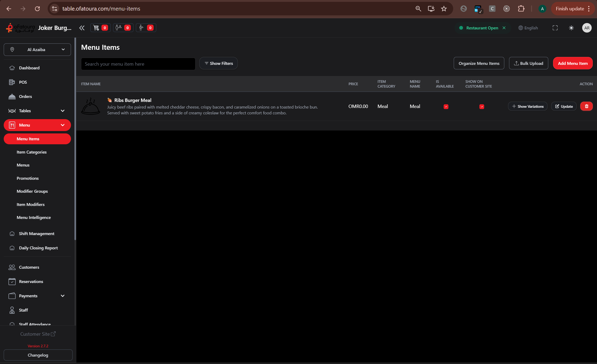Toggle Show On Customer Site checkbox
Viewport: 597px width, 364px height.
pos(482,107)
